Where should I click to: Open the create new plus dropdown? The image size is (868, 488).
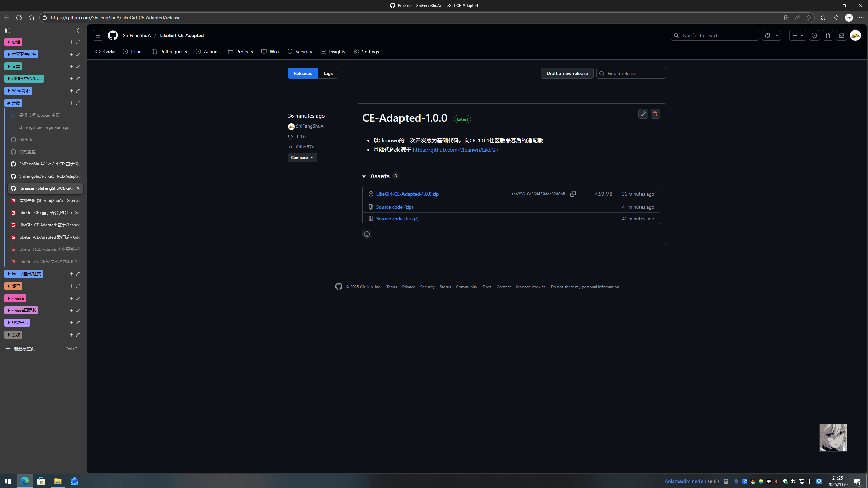pos(797,35)
